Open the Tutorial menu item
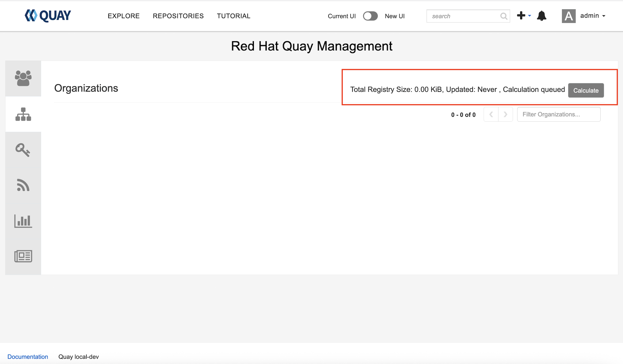This screenshot has width=623, height=364. 233,16
